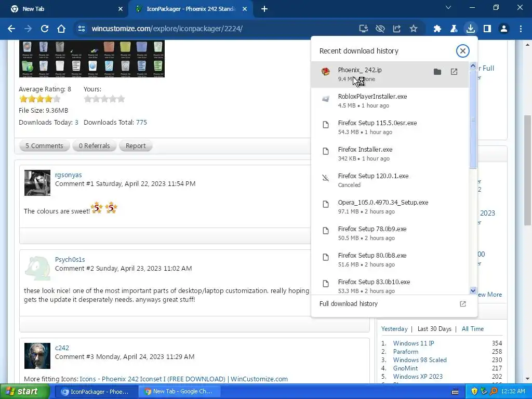The height and width of the screenshot is (399, 532).
Task: Select the IconPackager - Phoenix 242 tab
Action: point(190,9)
